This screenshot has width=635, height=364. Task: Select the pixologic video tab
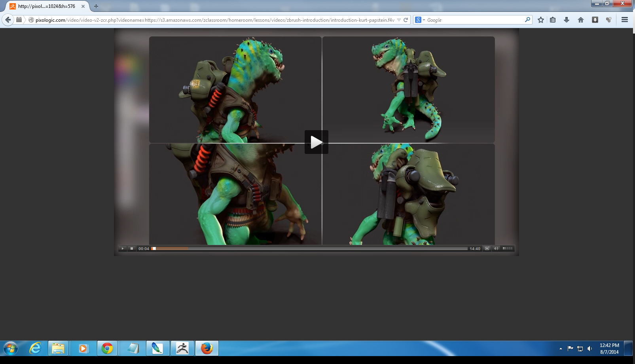47,6
